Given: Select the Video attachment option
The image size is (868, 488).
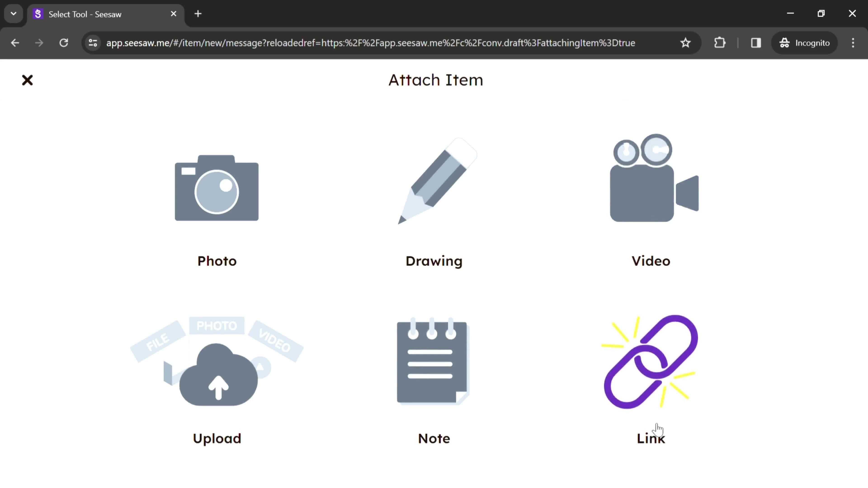Looking at the screenshot, I should [x=651, y=200].
